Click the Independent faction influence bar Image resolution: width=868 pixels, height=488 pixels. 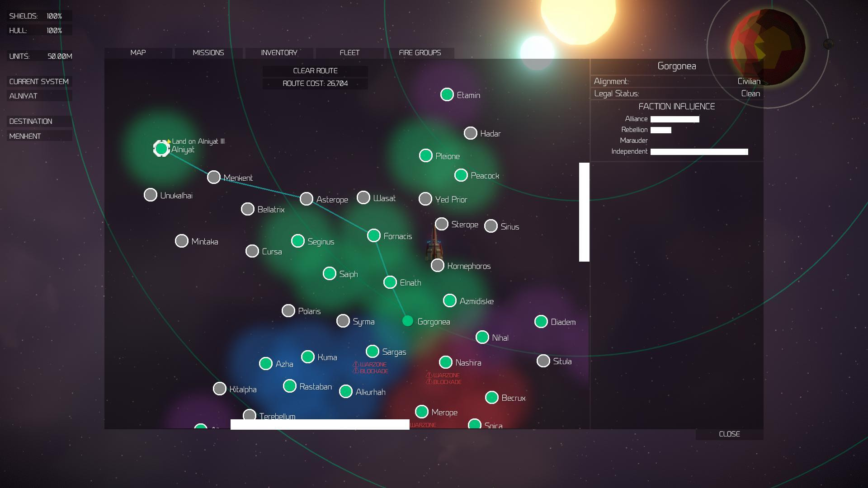pyautogui.click(x=699, y=152)
